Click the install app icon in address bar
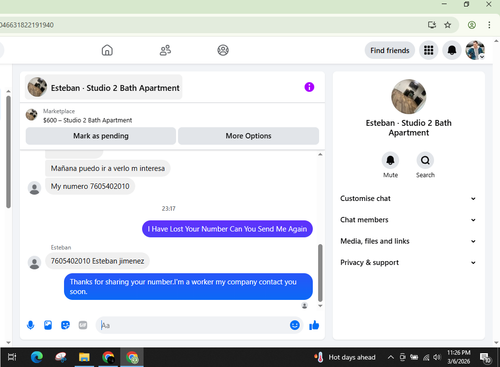Screen dimensions: 500x367 (x=432, y=25)
